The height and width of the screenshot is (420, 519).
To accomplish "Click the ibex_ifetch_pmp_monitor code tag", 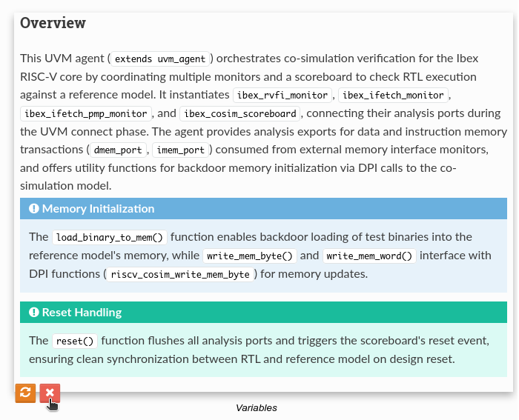I will pos(86,114).
